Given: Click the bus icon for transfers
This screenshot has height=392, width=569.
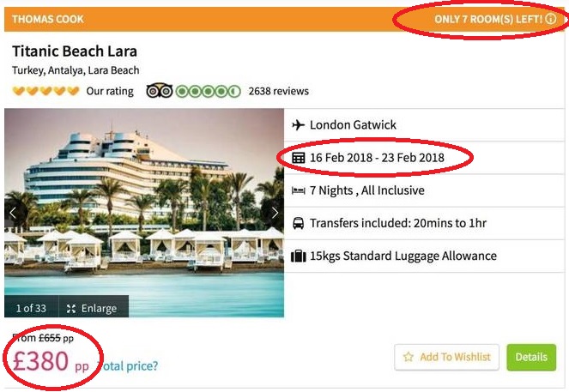Looking at the screenshot, I should 299,223.
